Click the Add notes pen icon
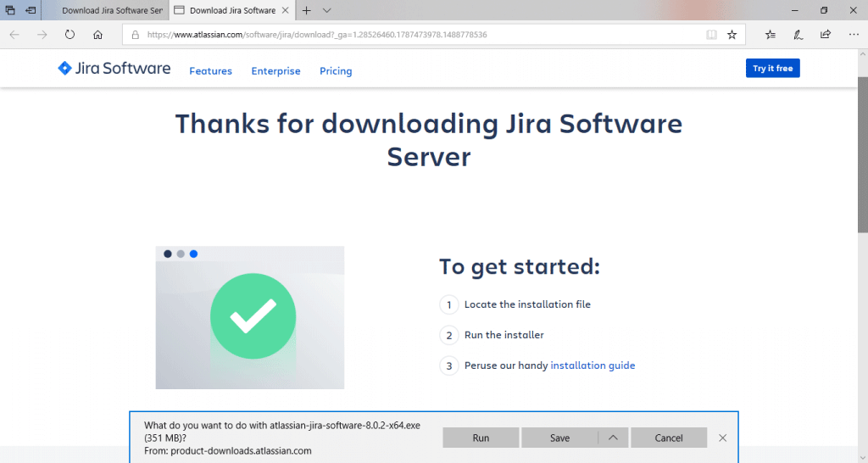868x463 pixels. (798, 34)
